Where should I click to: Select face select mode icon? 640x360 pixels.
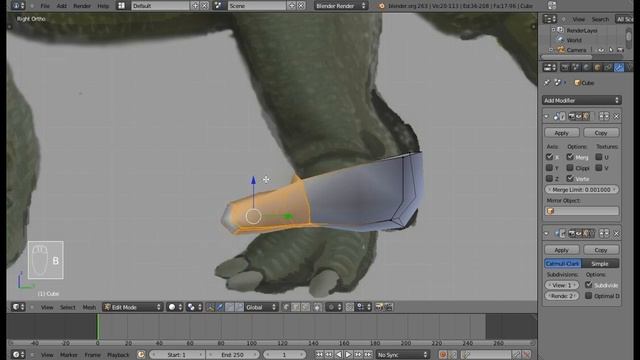[x=305, y=307]
